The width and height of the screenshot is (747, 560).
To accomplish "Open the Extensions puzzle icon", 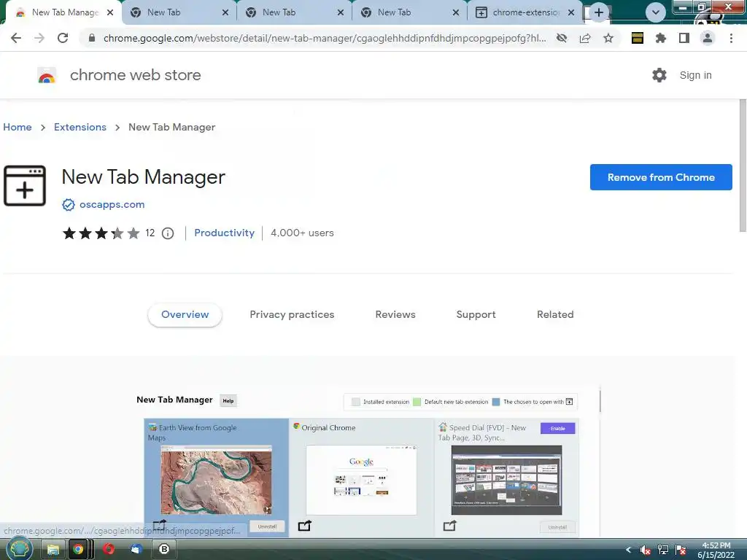I will tap(660, 38).
